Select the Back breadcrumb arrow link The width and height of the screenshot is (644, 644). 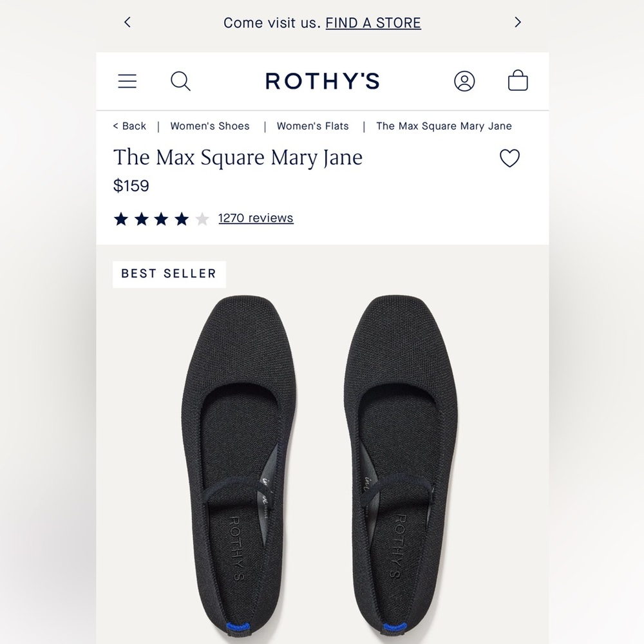129,126
